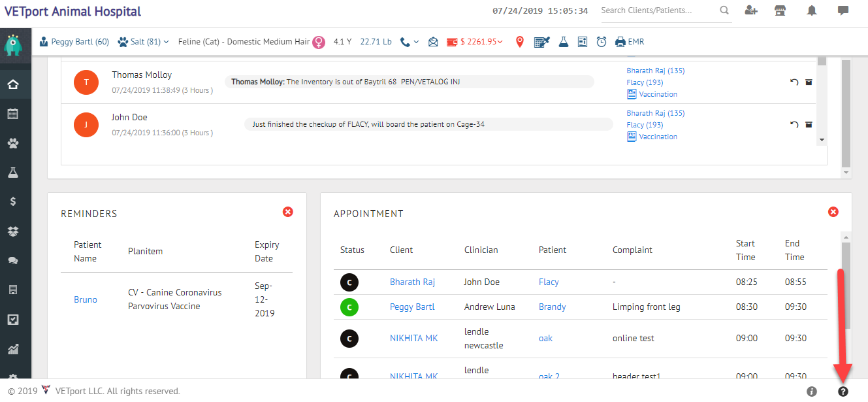Click the Start Time column header

tap(746, 250)
